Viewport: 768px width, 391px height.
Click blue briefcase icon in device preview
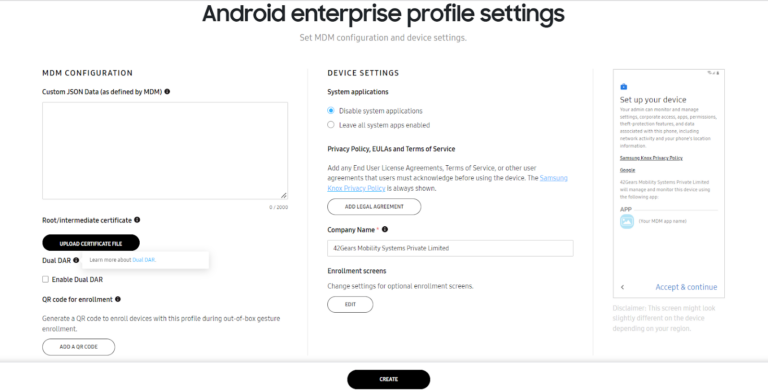coord(624,87)
